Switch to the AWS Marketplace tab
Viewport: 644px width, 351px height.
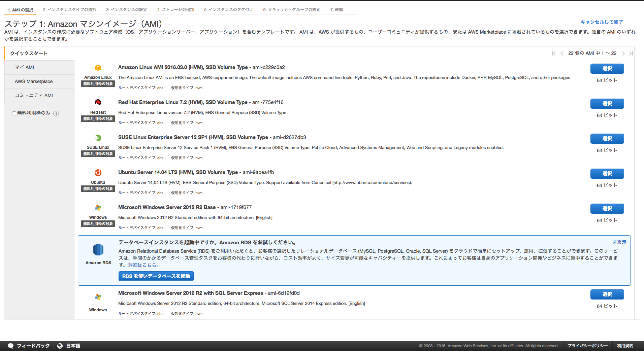pyautogui.click(x=34, y=81)
